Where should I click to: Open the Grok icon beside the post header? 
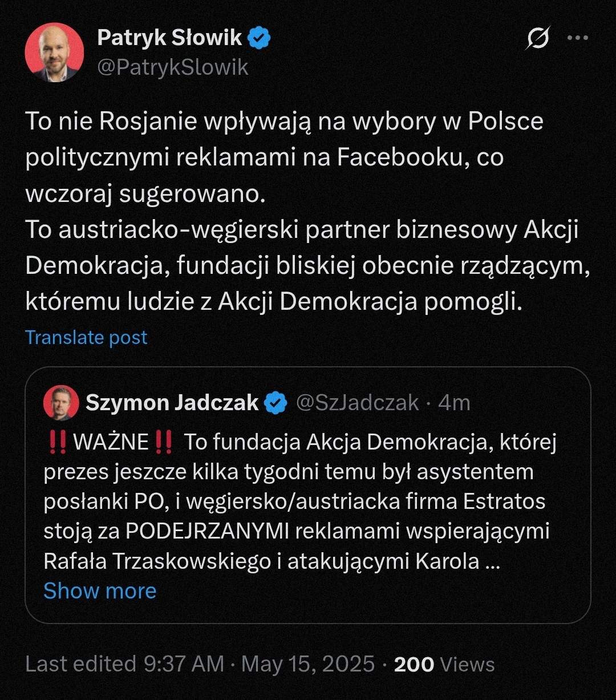pos(538,38)
